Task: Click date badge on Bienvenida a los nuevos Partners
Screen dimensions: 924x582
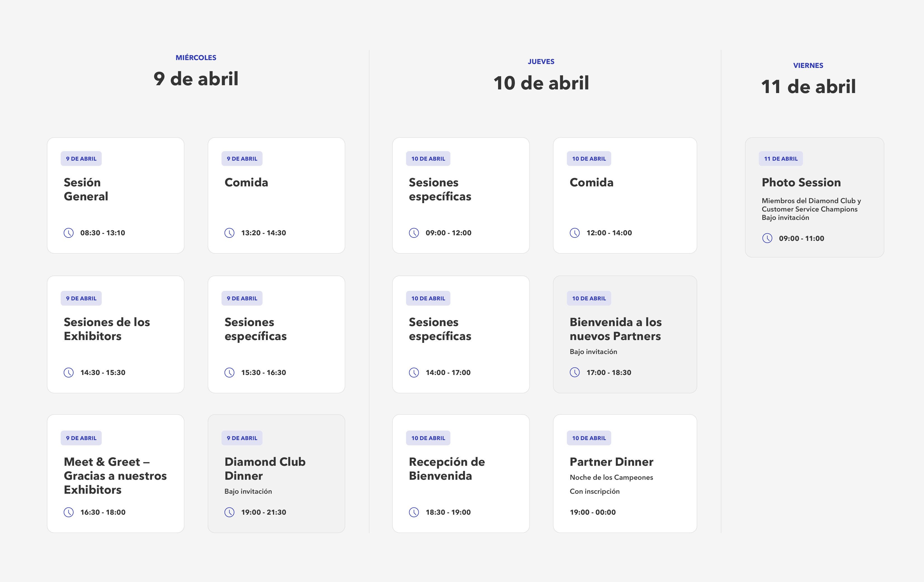Action: point(589,298)
